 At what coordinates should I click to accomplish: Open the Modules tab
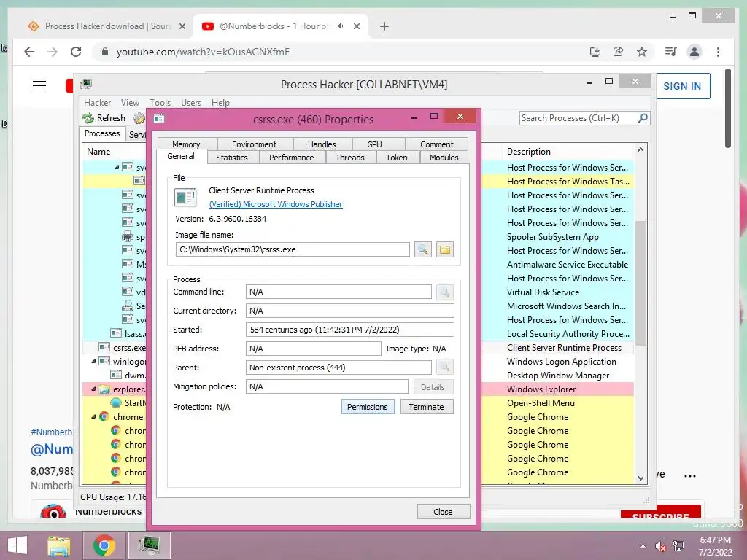coord(444,157)
